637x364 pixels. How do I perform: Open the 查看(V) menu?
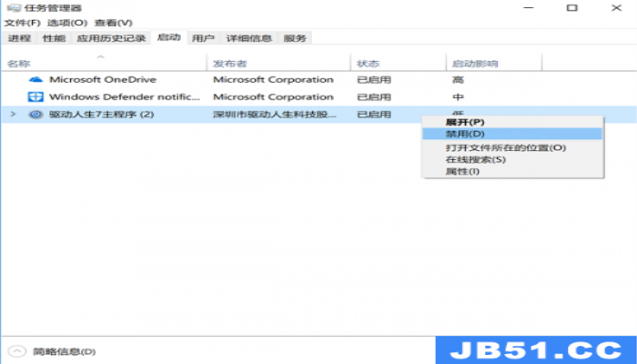(x=114, y=23)
